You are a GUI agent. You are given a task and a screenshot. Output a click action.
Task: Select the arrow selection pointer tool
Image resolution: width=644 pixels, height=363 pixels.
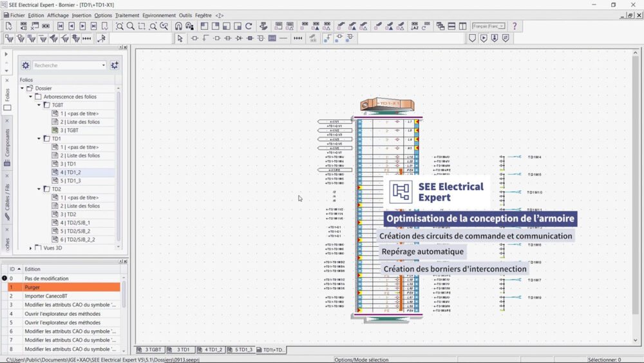(180, 38)
